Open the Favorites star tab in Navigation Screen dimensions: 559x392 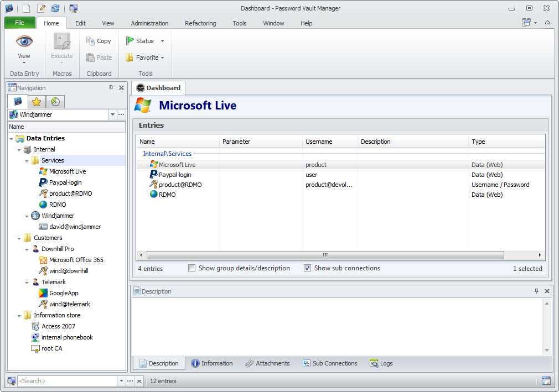click(37, 102)
